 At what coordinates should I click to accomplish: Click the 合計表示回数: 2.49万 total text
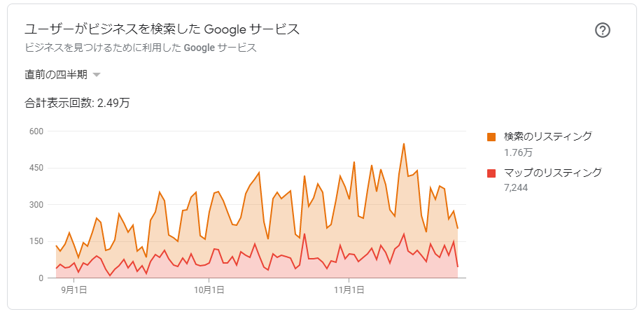pos(77,103)
